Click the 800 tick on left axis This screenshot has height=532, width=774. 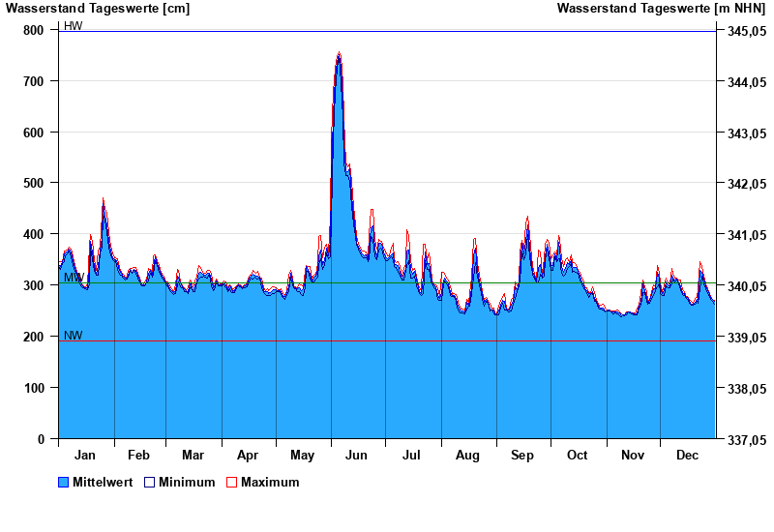click(x=34, y=30)
